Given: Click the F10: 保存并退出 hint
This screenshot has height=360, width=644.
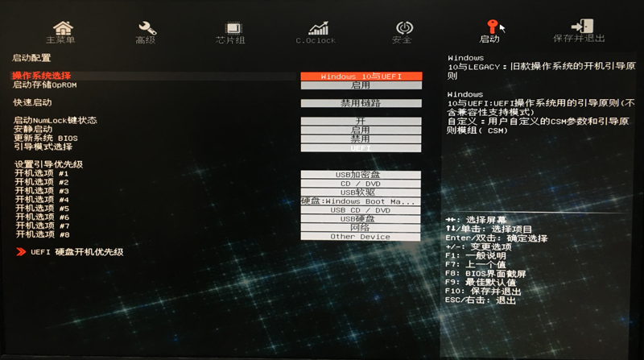Looking at the screenshot, I should click(x=483, y=292).
